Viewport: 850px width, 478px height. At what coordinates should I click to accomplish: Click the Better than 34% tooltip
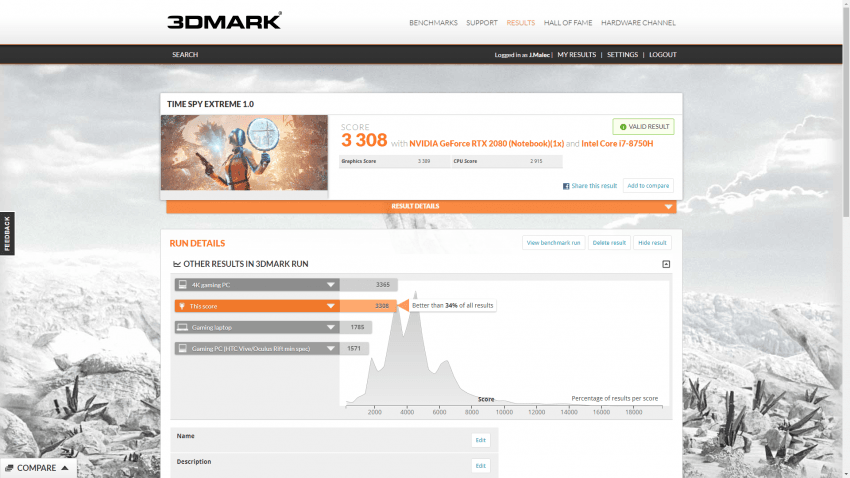coord(453,306)
